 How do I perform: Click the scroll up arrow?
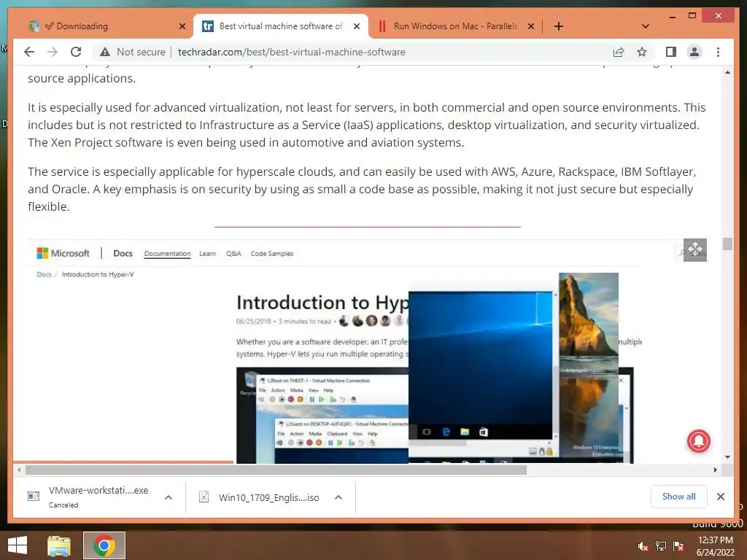727,72
